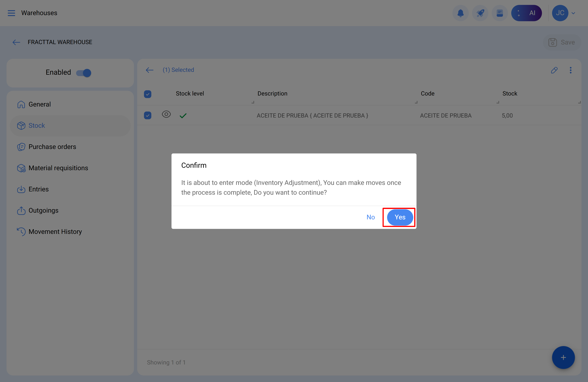Open the three-dot more options menu
588x382 pixels.
click(570, 70)
